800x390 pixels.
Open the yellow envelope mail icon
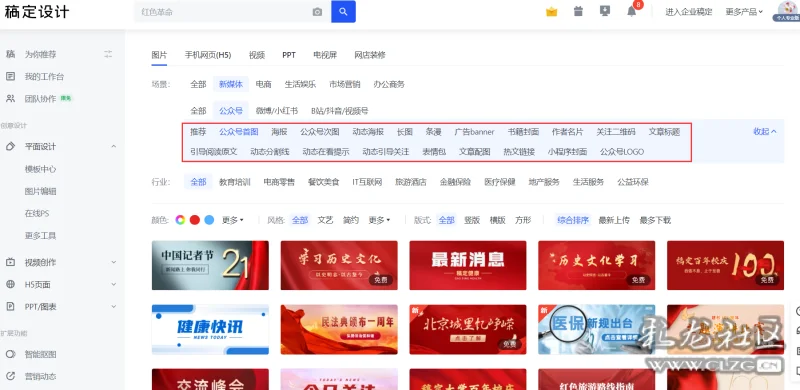pyautogui.click(x=552, y=11)
